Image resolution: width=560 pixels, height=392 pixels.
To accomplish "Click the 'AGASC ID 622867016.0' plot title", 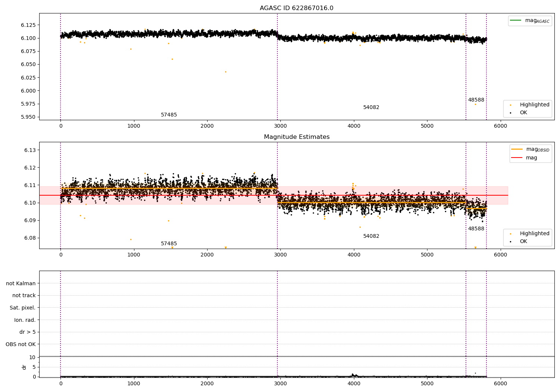I will (296, 8).
